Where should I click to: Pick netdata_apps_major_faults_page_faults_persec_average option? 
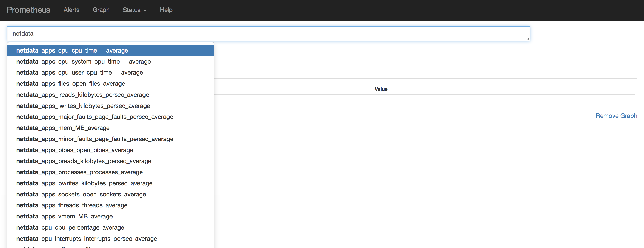click(x=94, y=117)
